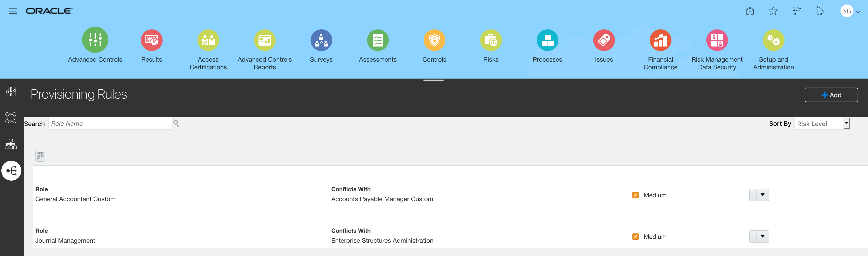The image size is (868, 256).
Task: Select the hierarchy icon in left sidebar
Action: [11, 144]
